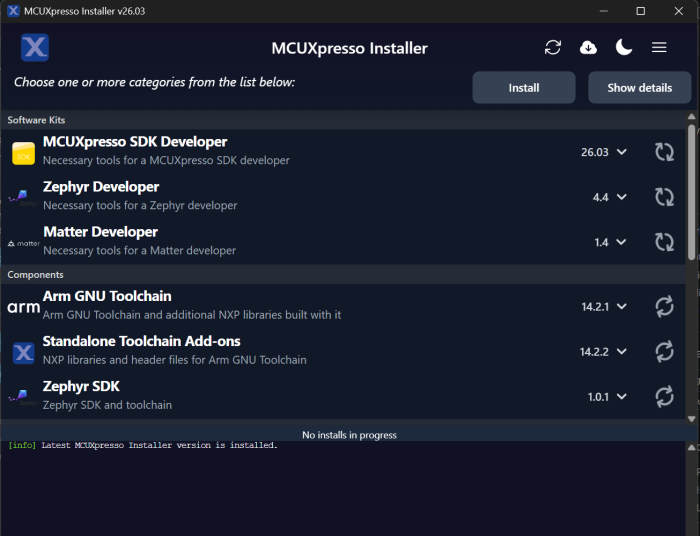Viewport: 700px width, 536px height.
Task: Click the Standalone Toolchain Add-ons X icon
Action: coord(24,353)
